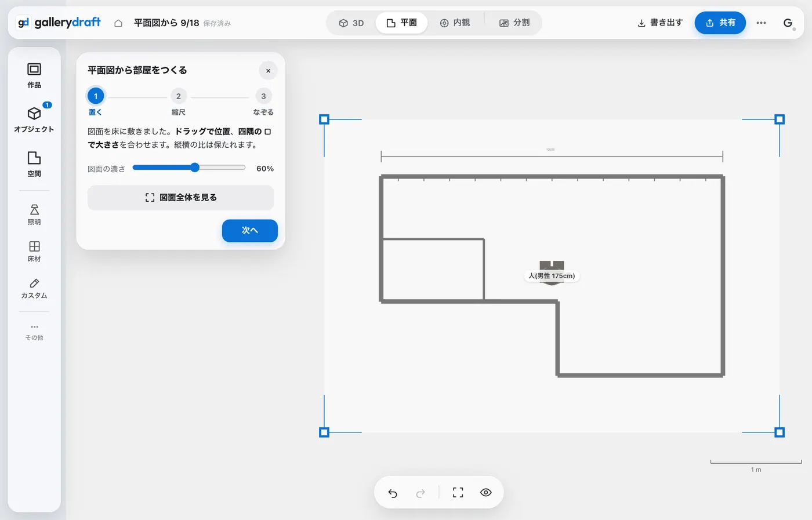812x520 pixels.
Task: Switch to 分割 (split) view tab
Action: click(514, 23)
